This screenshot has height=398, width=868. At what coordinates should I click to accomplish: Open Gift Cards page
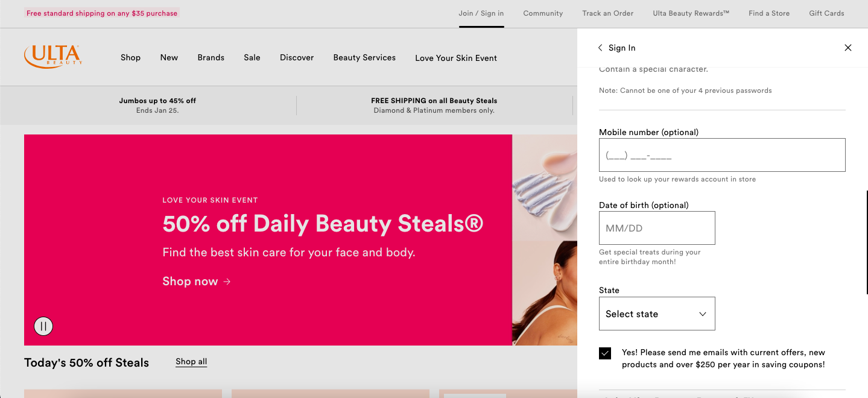tap(826, 13)
